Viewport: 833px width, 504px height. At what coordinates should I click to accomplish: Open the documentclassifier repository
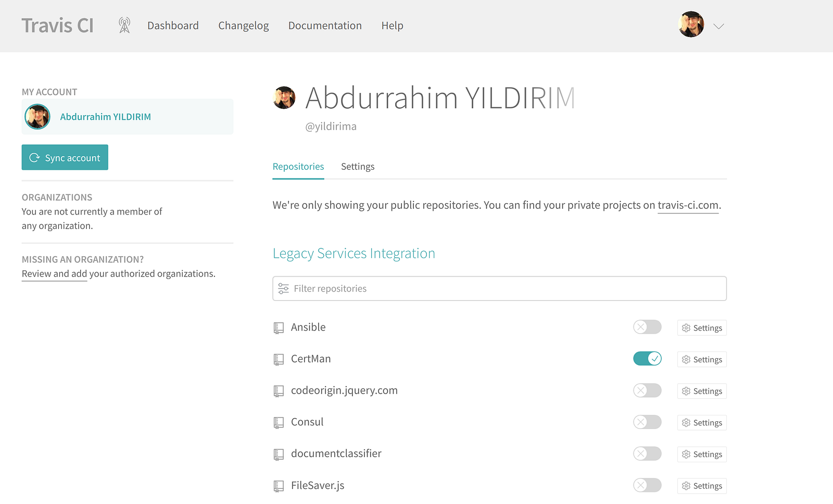(336, 453)
